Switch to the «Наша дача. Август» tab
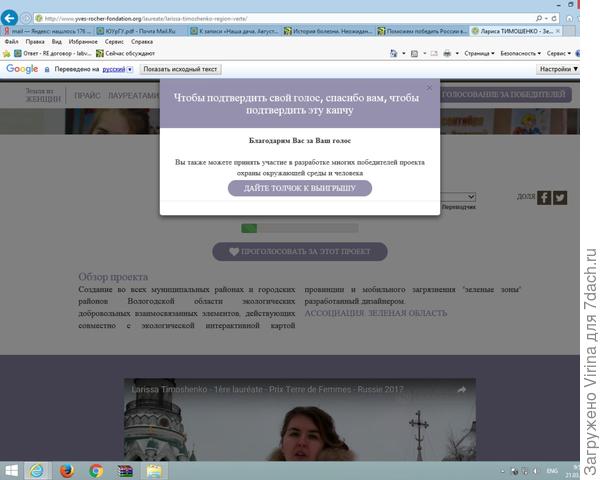The width and height of the screenshot is (600, 480). (x=234, y=31)
